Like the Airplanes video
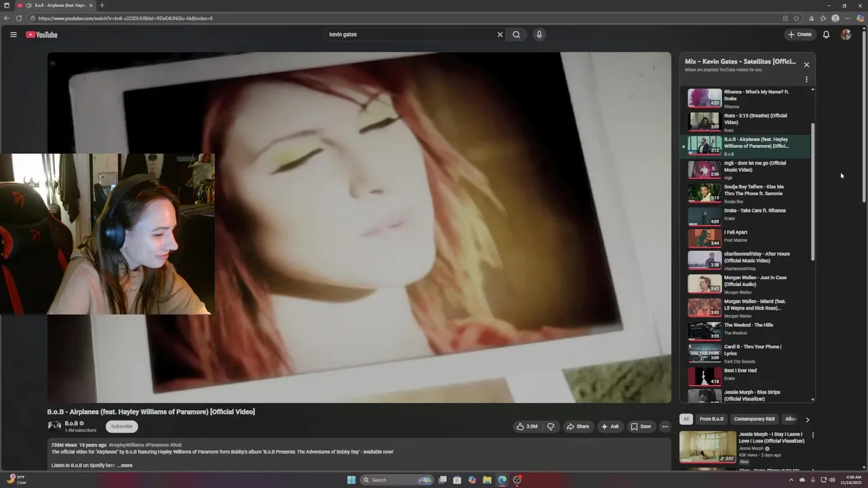 coord(527,426)
